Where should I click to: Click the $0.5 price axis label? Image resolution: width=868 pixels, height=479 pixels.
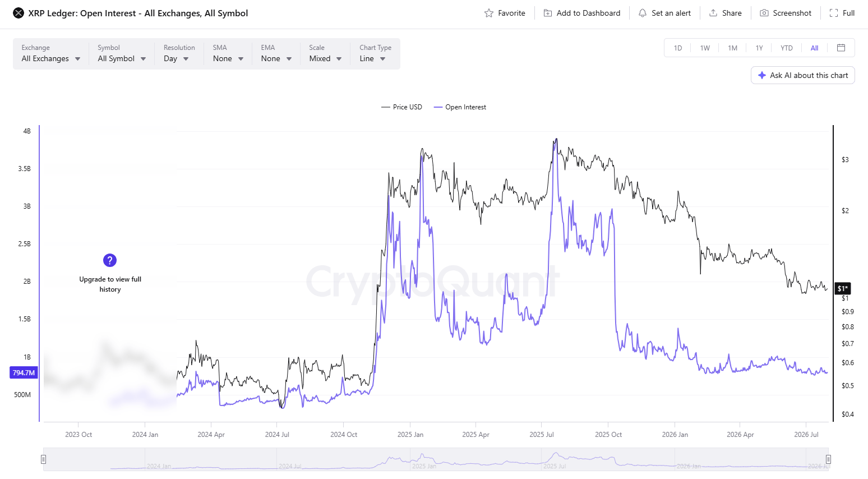pyautogui.click(x=848, y=386)
